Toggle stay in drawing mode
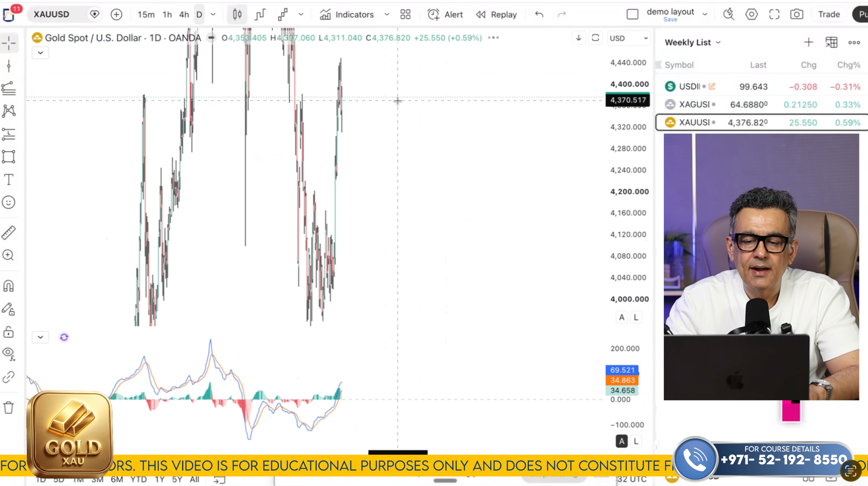Image resolution: width=868 pixels, height=486 pixels. (x=9, y=309)
